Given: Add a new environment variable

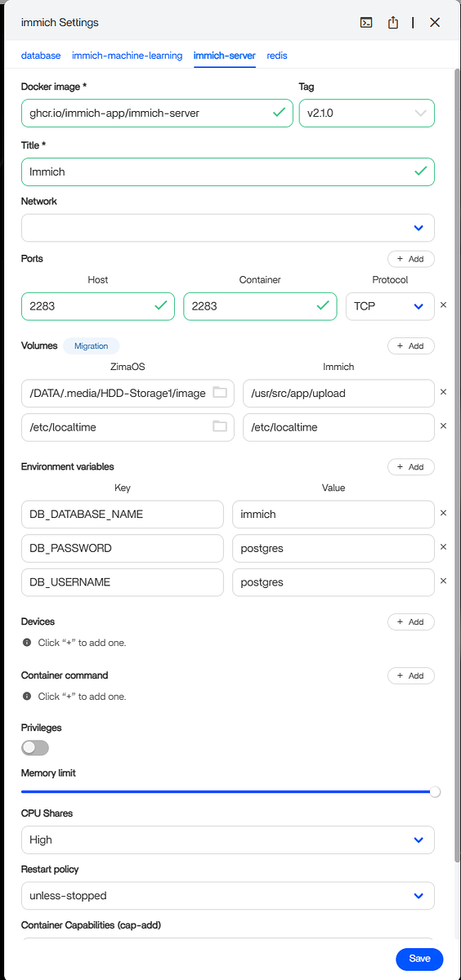Looking at the screenshot, I should click(x=411, y=467).
